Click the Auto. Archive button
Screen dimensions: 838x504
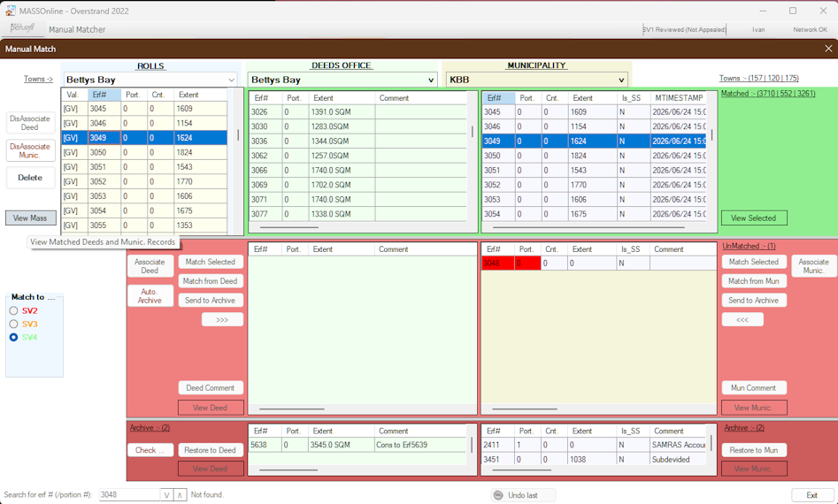click(150, 296)
